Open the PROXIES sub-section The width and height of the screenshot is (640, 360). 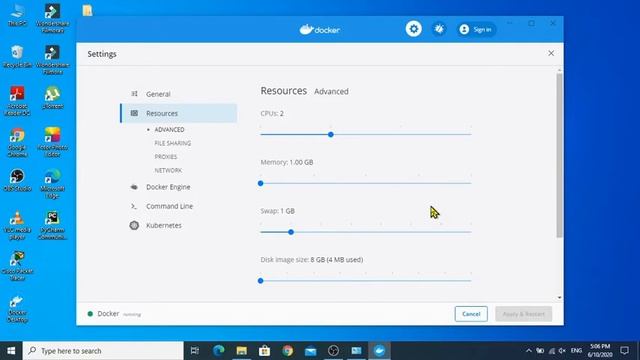166,157
